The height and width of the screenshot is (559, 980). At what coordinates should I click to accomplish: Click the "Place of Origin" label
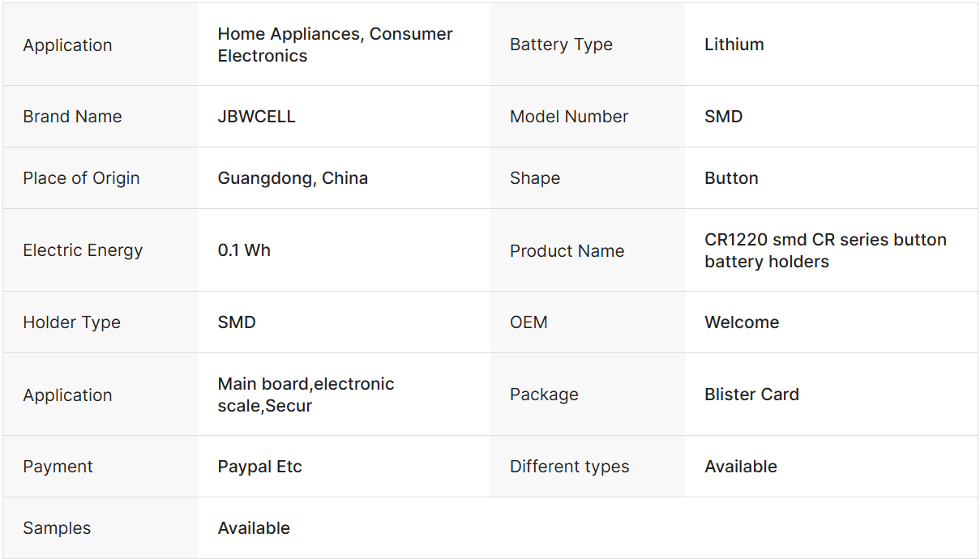coord(81,178)
